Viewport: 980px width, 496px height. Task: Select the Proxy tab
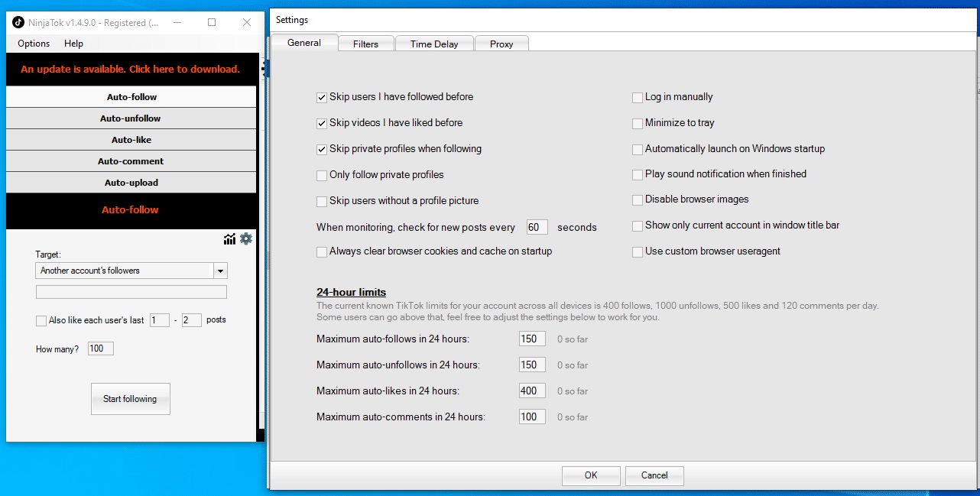click(501, 44)
